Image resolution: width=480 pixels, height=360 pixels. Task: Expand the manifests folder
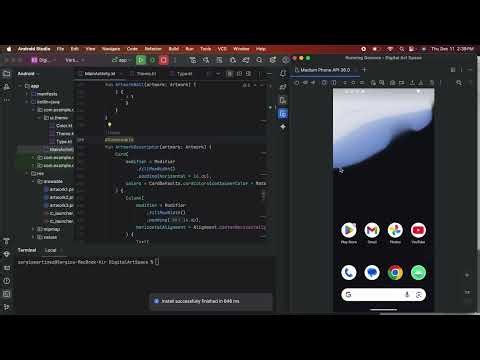[27, 94]
